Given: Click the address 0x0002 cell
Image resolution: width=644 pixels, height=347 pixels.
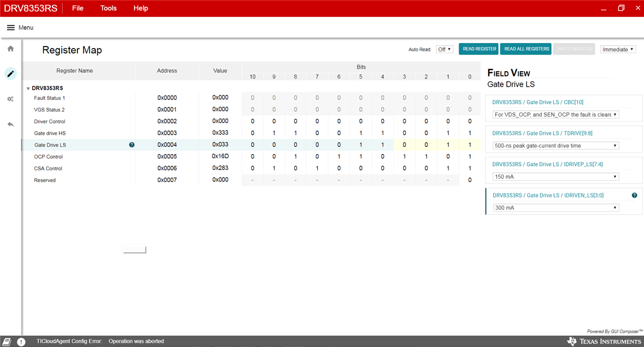Looking at the screenshot, I should point(167,121).
